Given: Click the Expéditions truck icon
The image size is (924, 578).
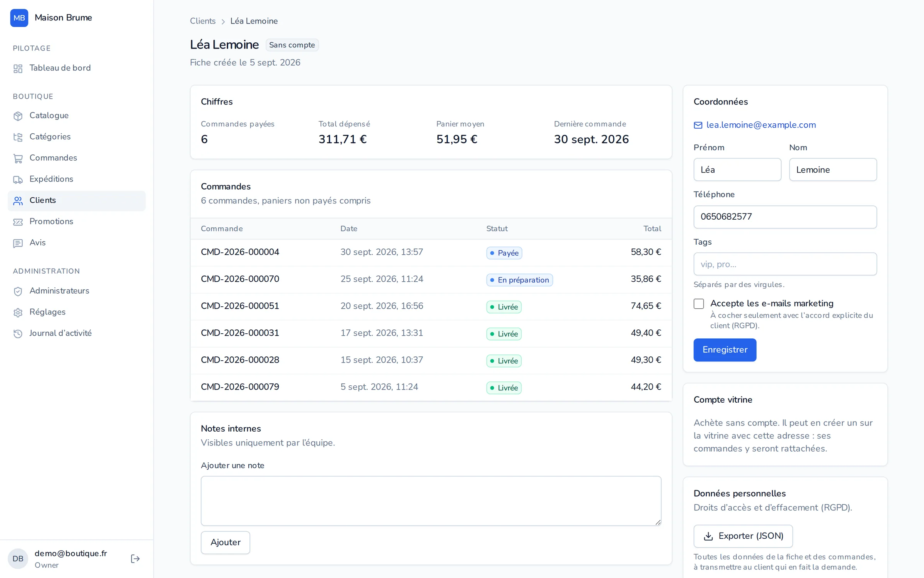Looking at the screenshot, I should point(18,180).
